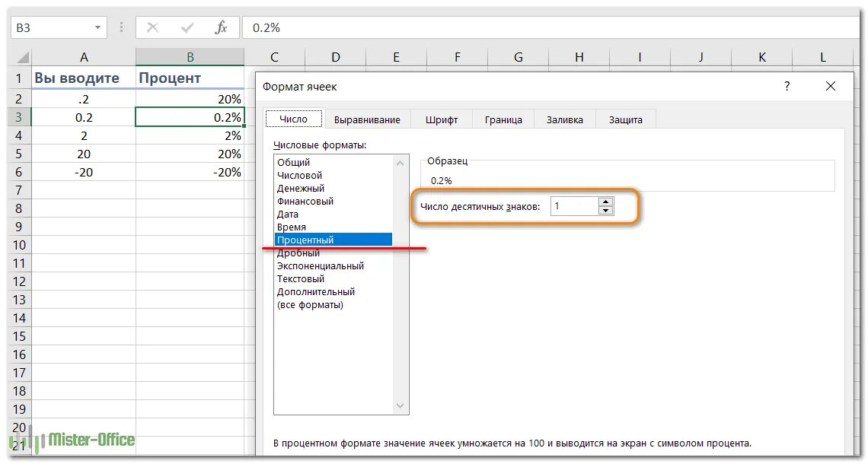
Task: Select Числовой number format
Action: point(333,175)
